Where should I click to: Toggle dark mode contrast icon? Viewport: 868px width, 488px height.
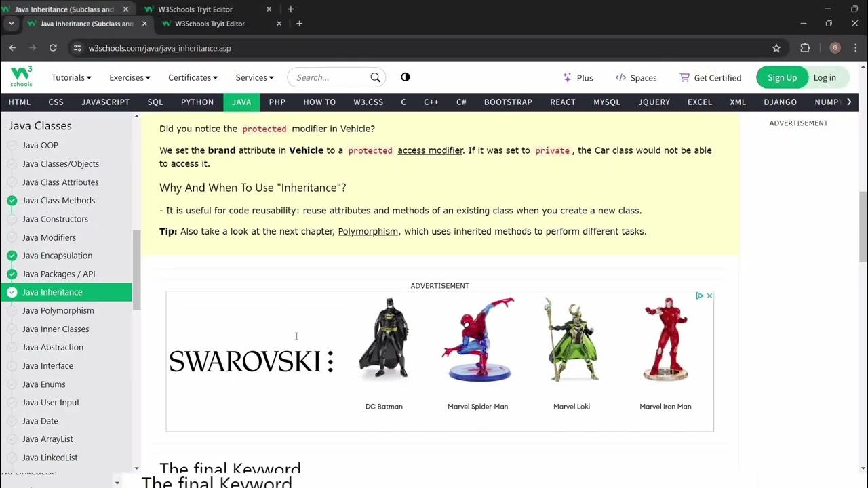(x=406, y=77)
